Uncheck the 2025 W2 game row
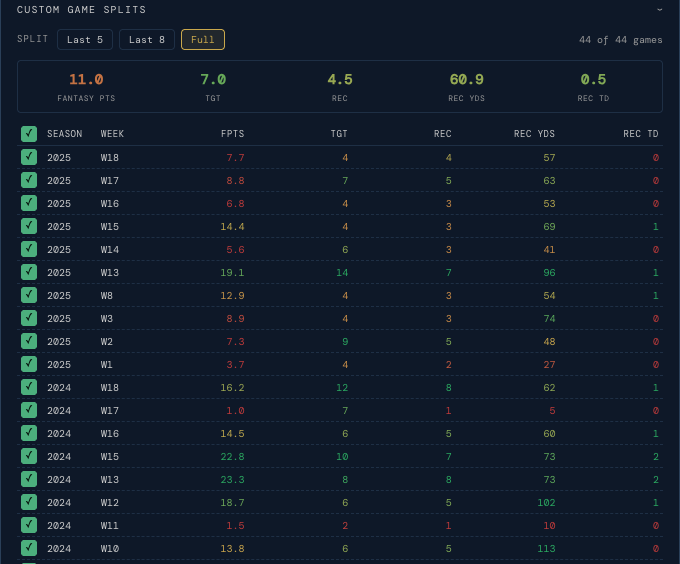Image resolution: width=680 pixels, height=564 pixels. (29, 341)
